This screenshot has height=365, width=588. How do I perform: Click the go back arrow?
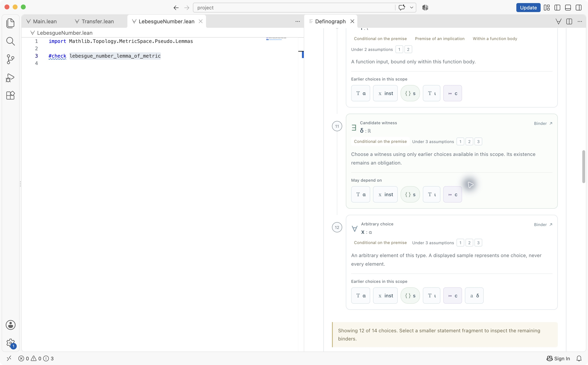click(176, 8)
